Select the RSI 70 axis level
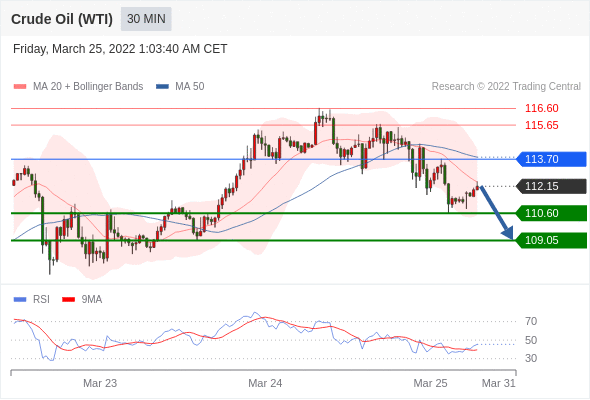 pyautogui.click(x=531, y=321)
